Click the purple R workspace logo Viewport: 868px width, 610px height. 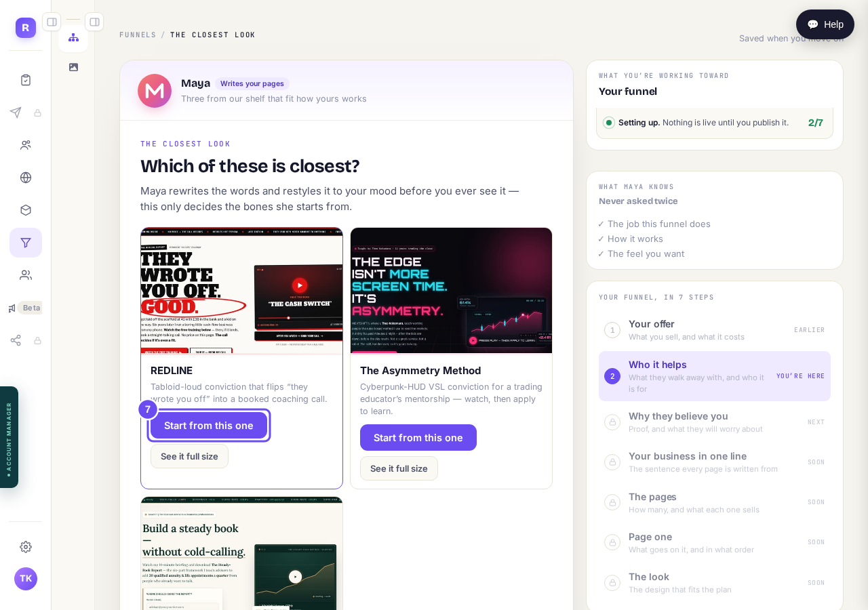pyautogui.click(x=26, y=28)
